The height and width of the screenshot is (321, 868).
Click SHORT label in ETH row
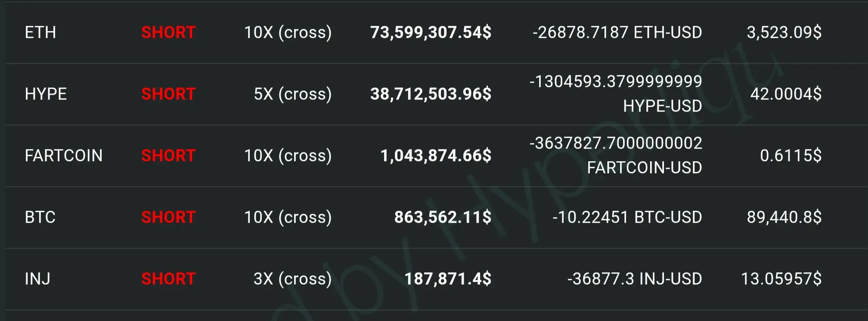tap(168, 32)
